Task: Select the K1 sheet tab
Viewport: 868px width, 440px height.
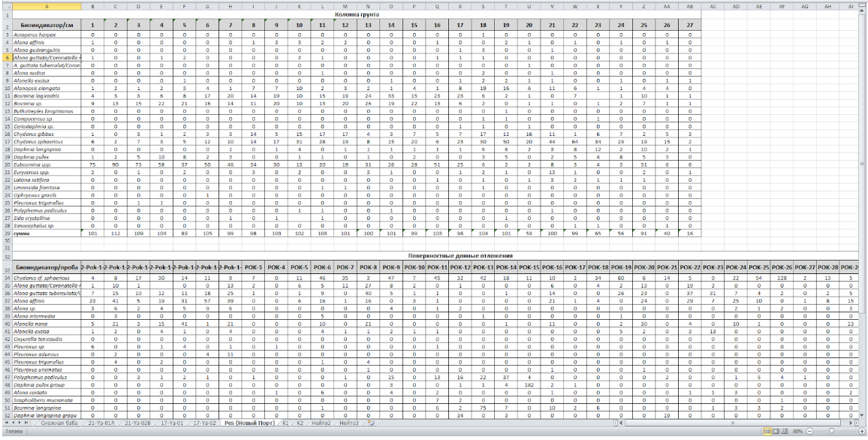Action: (x=285, y=423)
